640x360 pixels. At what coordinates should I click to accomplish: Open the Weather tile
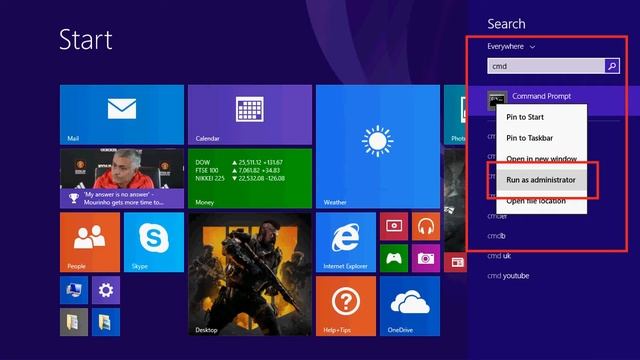pyautogui.click(x=378, y=147)
